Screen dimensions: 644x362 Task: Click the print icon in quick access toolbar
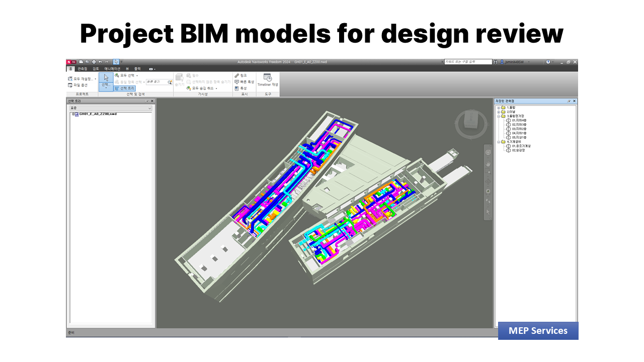pyautogui.click(x=94, y=62)
